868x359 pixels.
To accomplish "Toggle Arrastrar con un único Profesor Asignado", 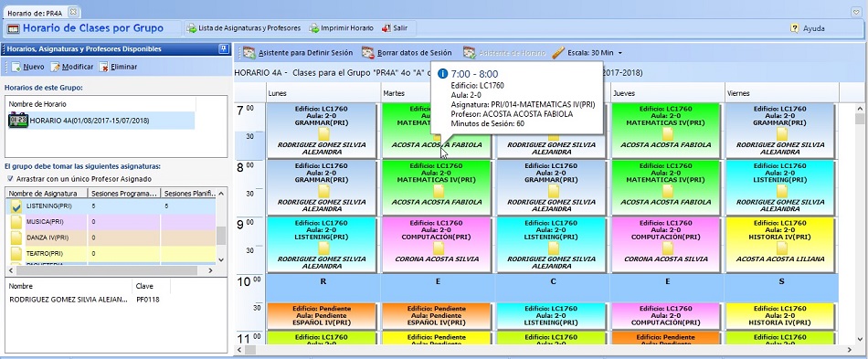I will [x=11, y=179].
